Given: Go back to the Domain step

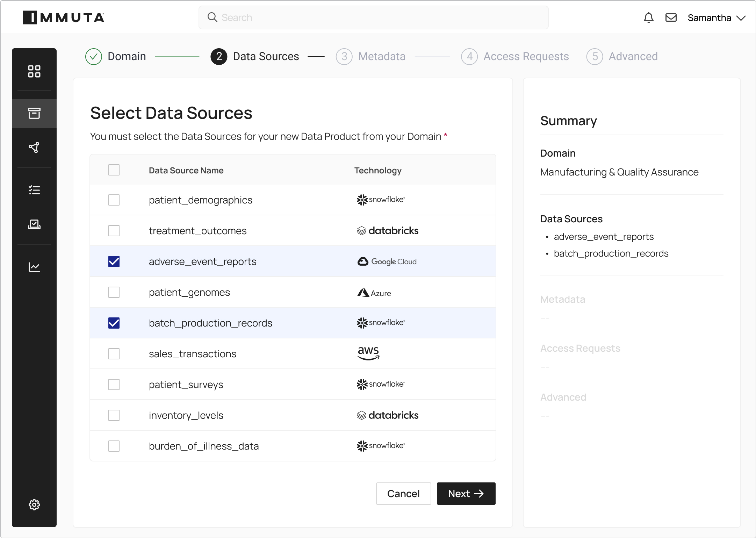Looking at the screenshot, I should click(116, 56).
